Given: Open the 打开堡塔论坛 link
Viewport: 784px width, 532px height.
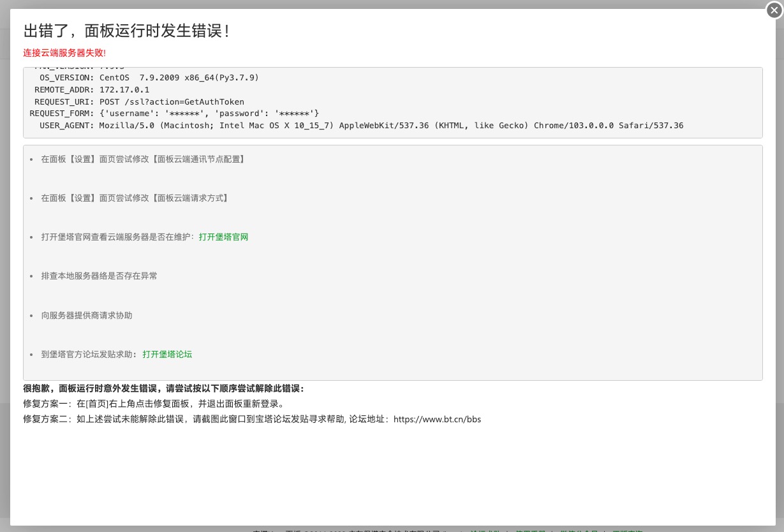Looking at the screenshot, I should tap(167, 354).
